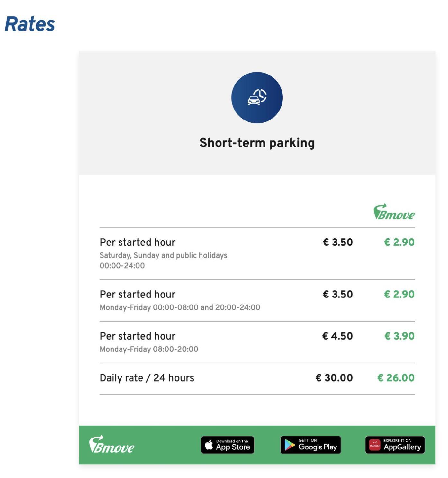
Task: Click the Short-term parking title
Action: click(x=257, y=143)
